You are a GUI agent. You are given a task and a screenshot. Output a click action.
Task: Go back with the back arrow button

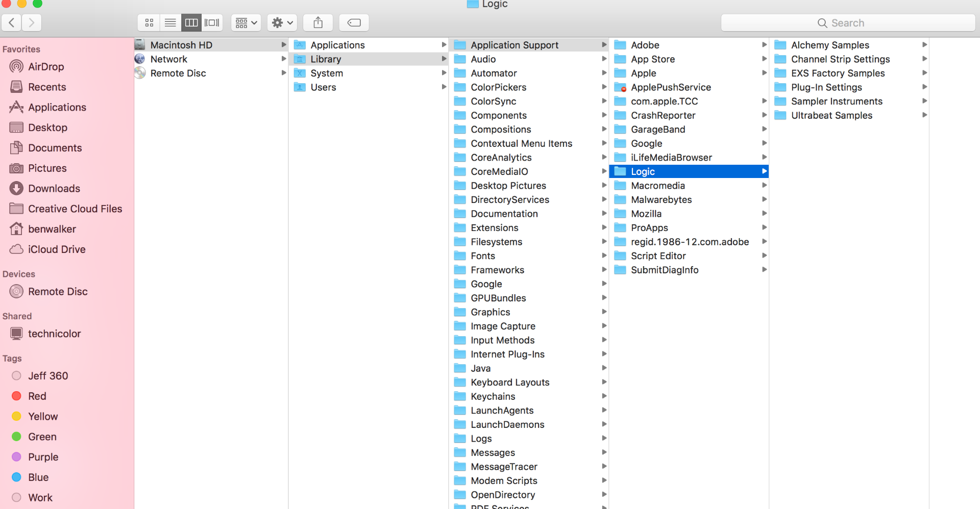coord(12,22)
